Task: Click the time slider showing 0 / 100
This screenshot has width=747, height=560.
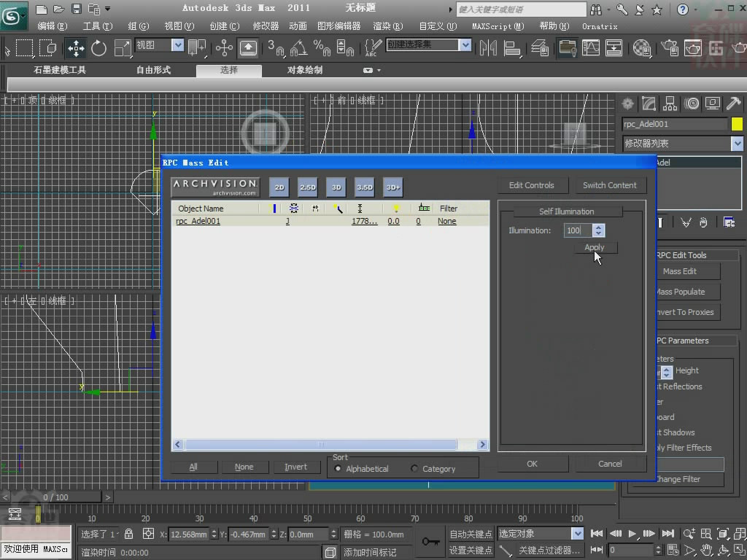Action: [x=55, y=497]
